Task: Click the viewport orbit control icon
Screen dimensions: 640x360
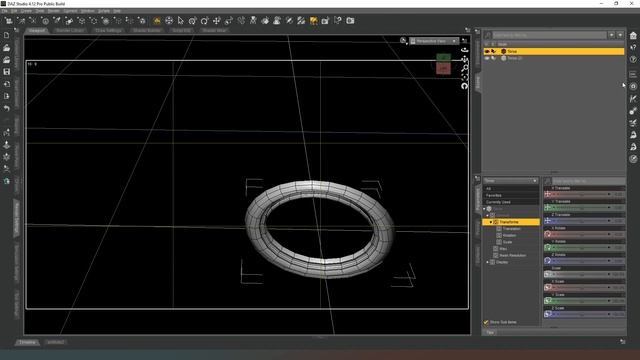Action: 464,50
